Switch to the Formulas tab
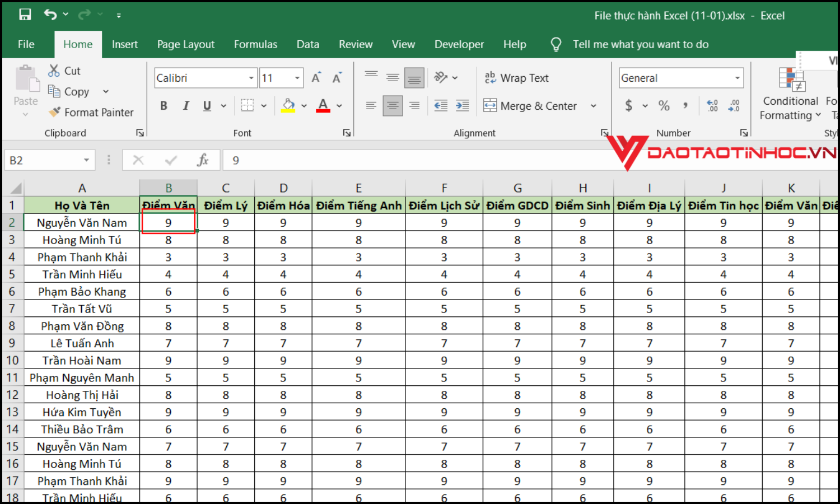This screenshot has height=504, width=840. (x=255, y=44)
